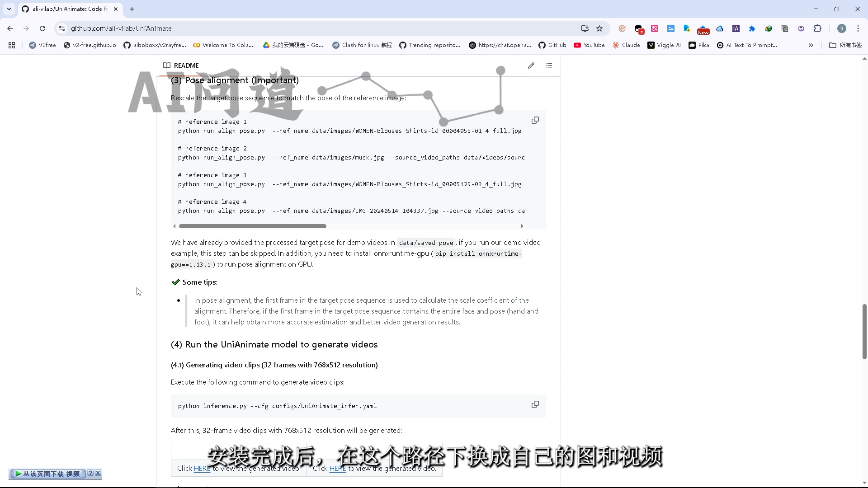
Task: Click second HERE link for generated video
Action: pos(337,469)
